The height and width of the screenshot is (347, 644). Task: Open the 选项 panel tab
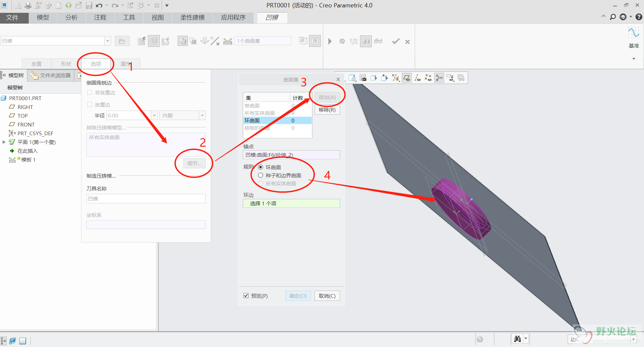(x=96, y=64)
